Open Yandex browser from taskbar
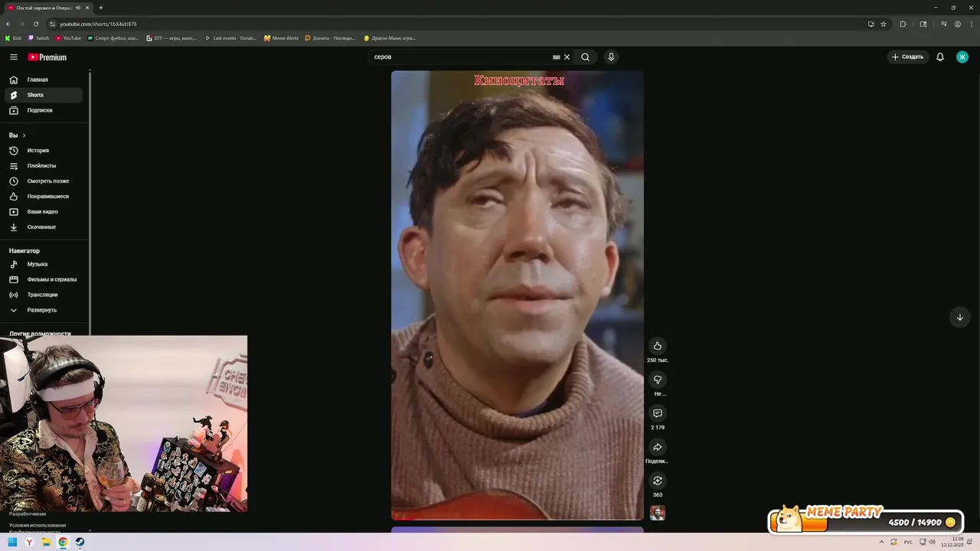 click(29, 542)
